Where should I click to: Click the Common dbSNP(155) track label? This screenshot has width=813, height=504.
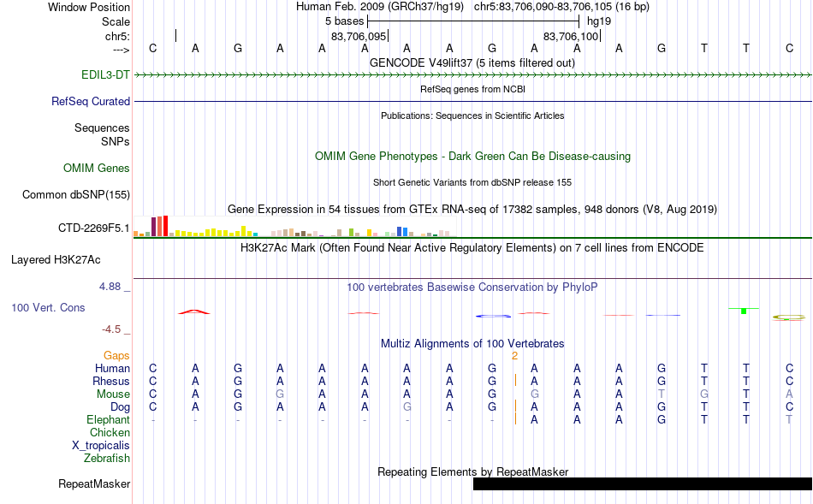(x=75, y=194)
